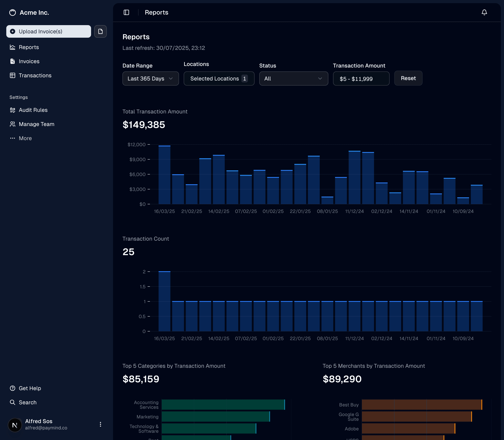
Task: Open the Audit Rules settings
Action: click(x=33, y=110)
